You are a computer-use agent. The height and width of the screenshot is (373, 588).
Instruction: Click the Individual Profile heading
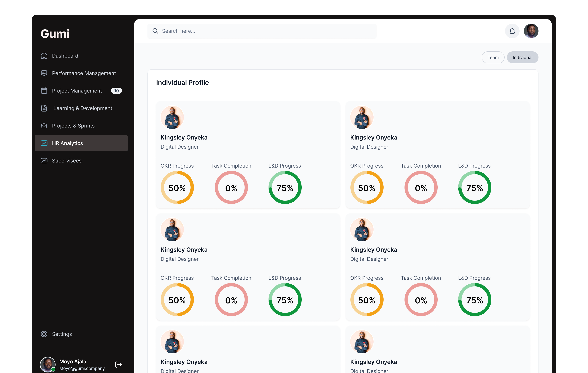pos(182,83)
